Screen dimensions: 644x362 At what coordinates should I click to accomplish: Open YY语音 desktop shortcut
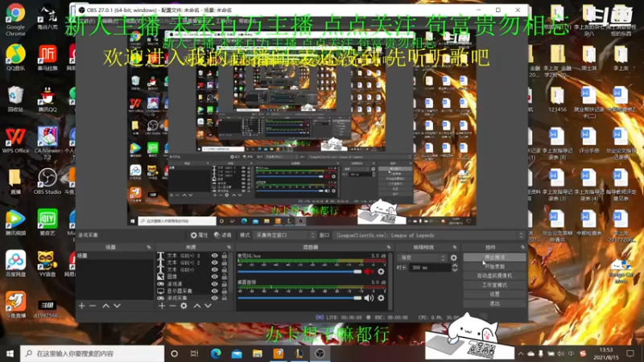tap(47, 263)
